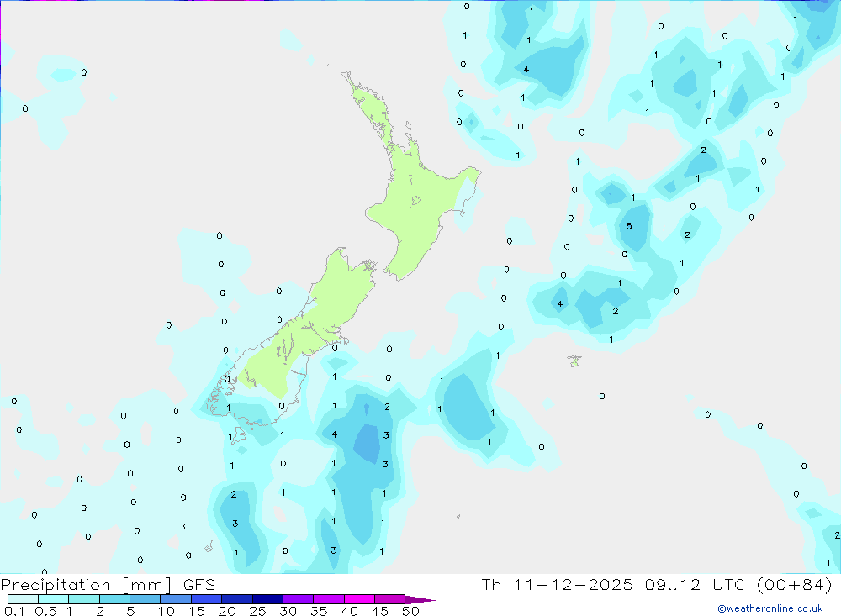The image size is (841, 616).
Task: Select the 0.1–0.5 mm legend color swatch
Action: (x=23, y=599)
